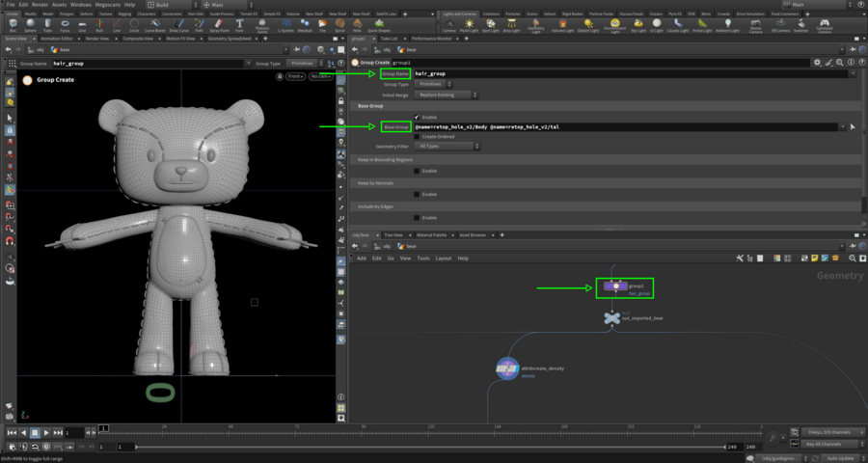Select the group1 node in network
868x463 pixels.
pyautogui.click(x=614, y=286)
